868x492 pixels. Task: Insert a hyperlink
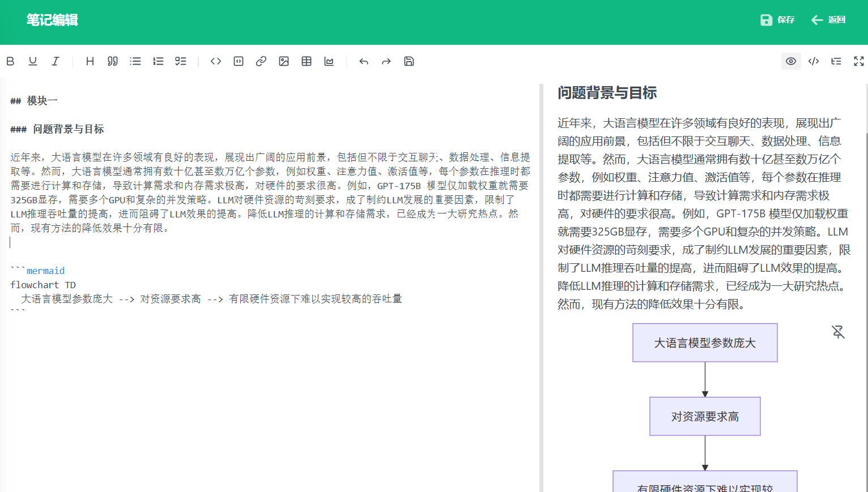tap(261, 61)
